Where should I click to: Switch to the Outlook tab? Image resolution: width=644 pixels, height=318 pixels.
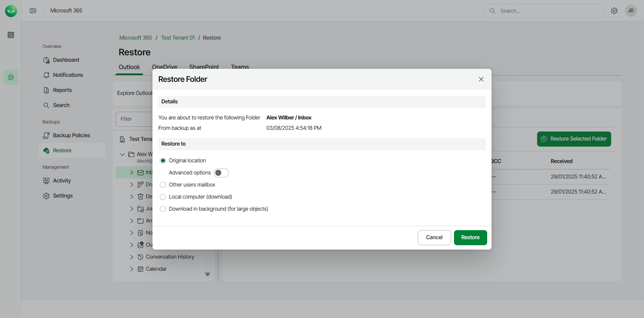click(129, 67)
